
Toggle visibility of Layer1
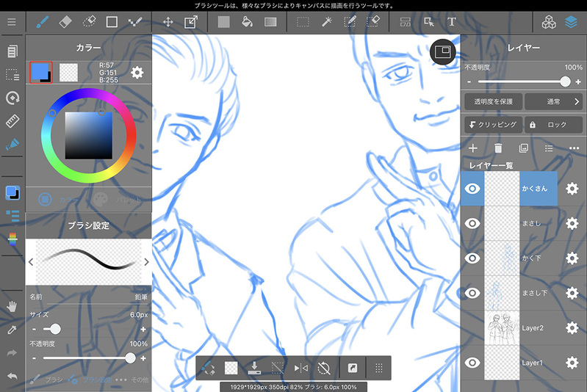(x=472, y=363)
